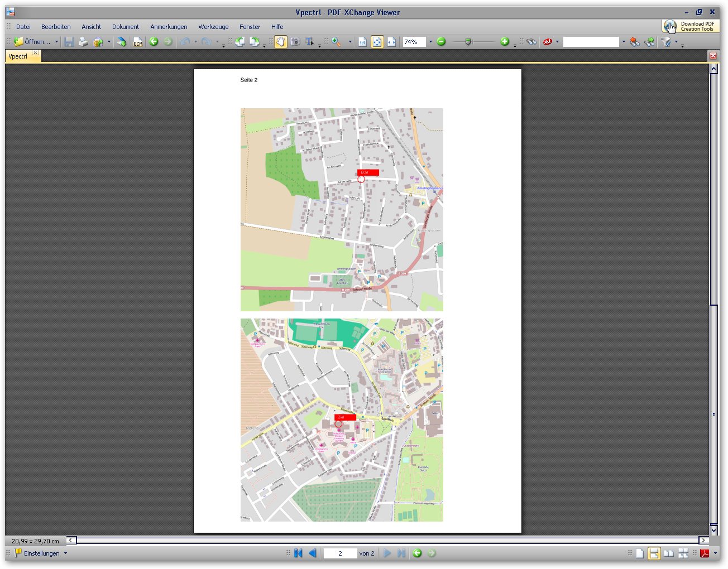Image resolution: width=728 pixels, height=569 pixels.
Task: Rotate page counterclockwise icon
Action: click(x=240, y=42)
